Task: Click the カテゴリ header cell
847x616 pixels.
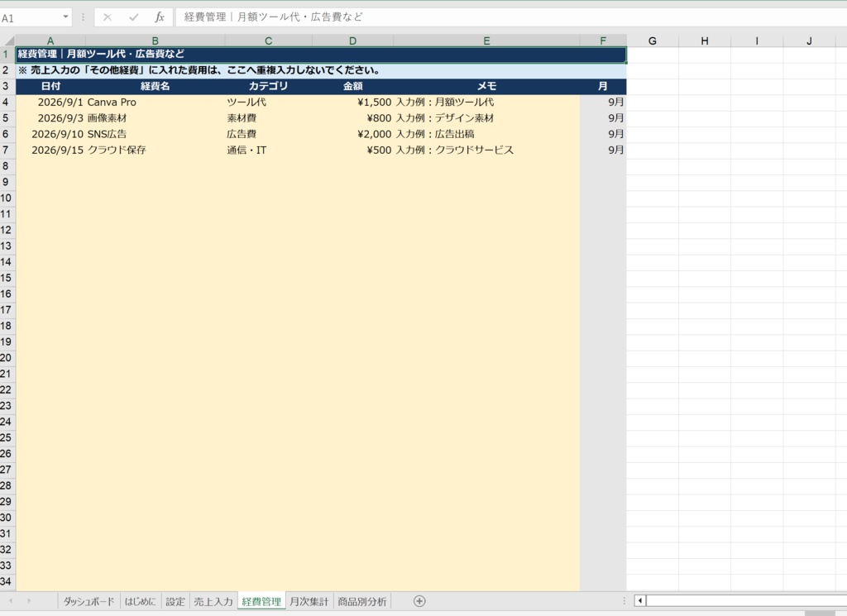Action: (269, 86)
